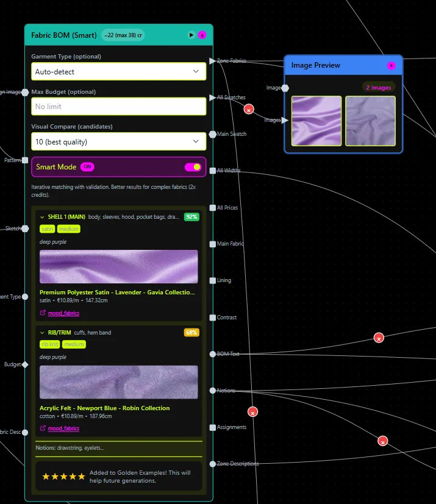Click the ~22 (max 38) cr credits badge
This screenshot has height=504, width=436.
pyautogui.click(x=123, y=35)
